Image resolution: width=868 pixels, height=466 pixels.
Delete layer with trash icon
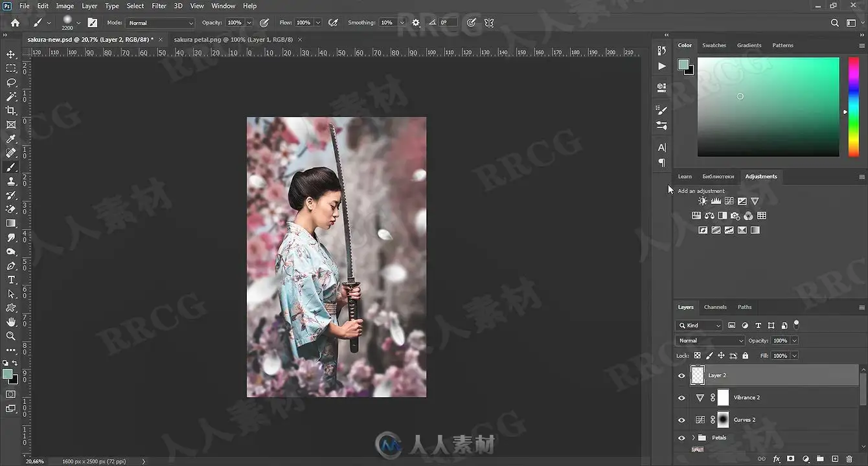pos(849,459)
